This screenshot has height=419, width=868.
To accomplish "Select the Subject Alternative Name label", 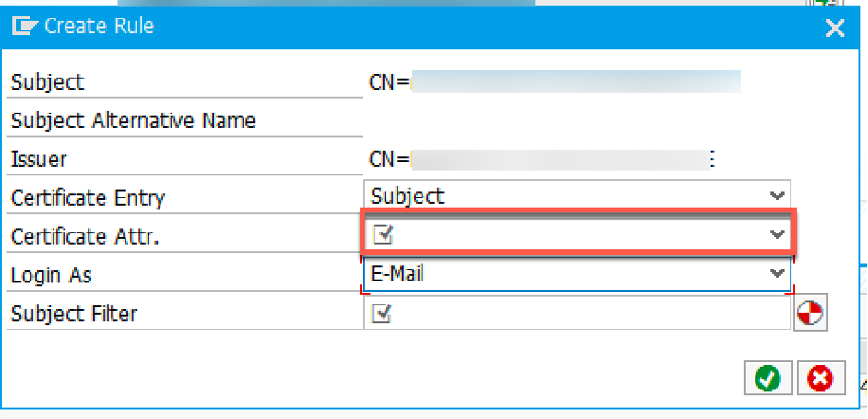I will click(134, 121).
